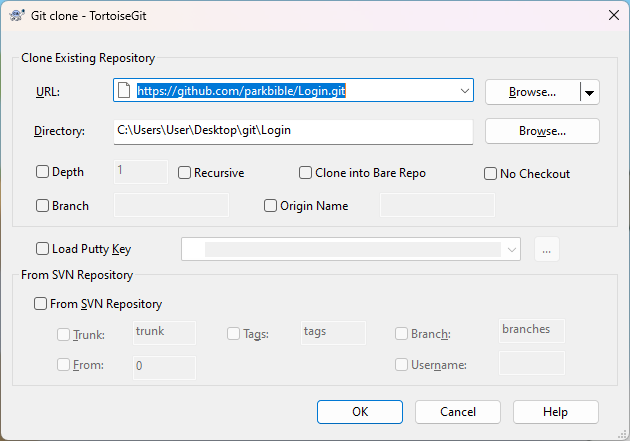Viewport: 630px width, 441px height.
Task: Click the Directory: label
Action: [x=59, y=131]
